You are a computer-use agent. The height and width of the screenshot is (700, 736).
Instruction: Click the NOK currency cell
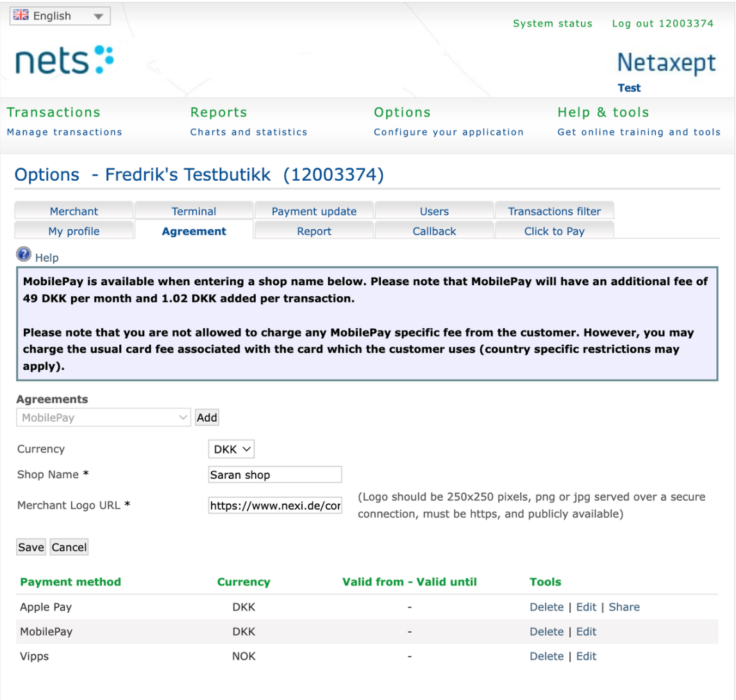click(244, 656)
